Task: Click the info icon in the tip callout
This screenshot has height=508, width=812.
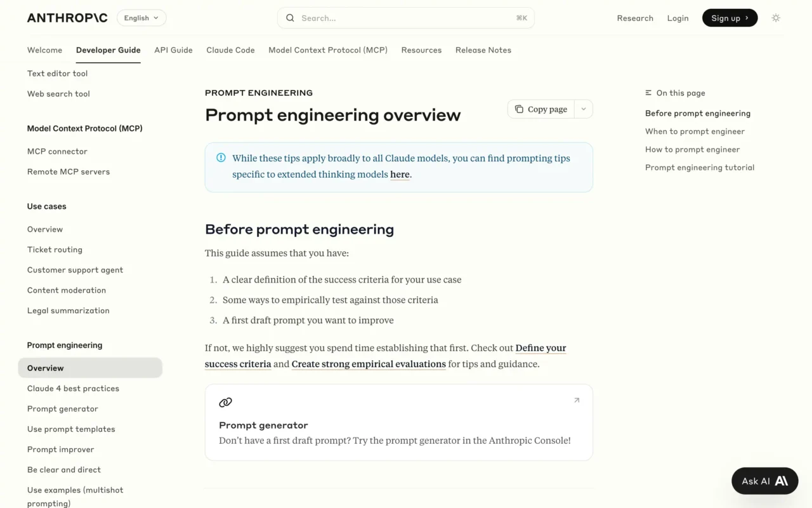Action: [x=221, y=157]
